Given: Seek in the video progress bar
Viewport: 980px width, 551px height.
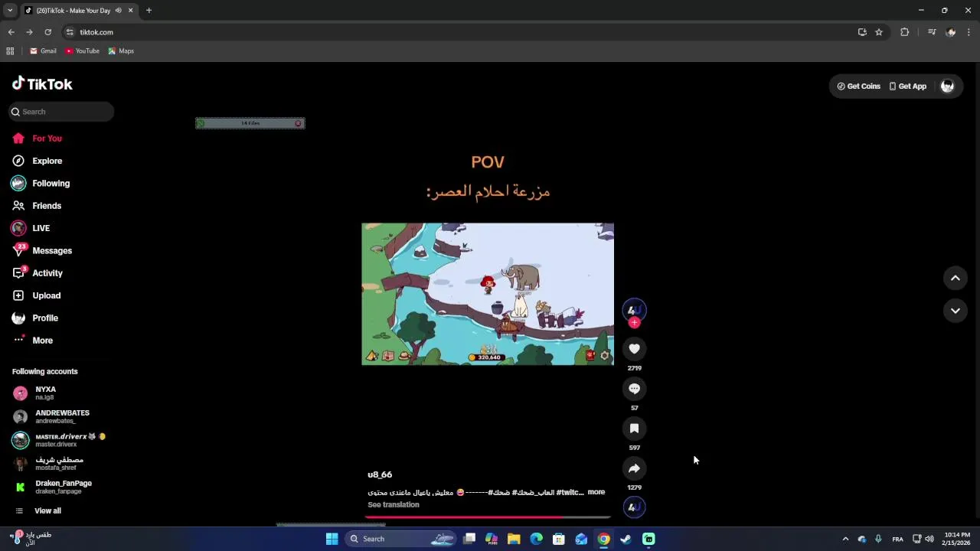Looking at the screenshot, I should point(488,517).
